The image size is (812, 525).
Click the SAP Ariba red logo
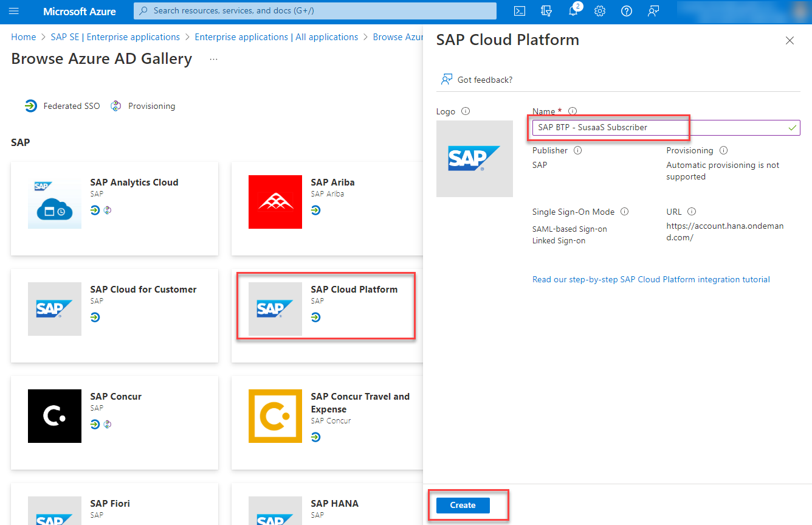[275, 202]
